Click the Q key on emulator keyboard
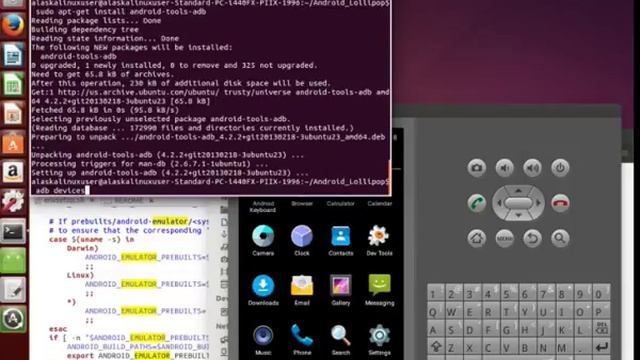This screenshot has height=360, width=640. tap(436, 312)
